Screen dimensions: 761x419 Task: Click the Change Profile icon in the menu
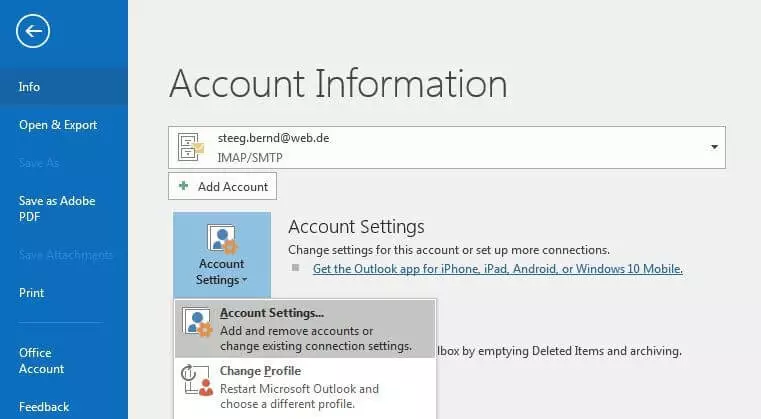(196, 381)
